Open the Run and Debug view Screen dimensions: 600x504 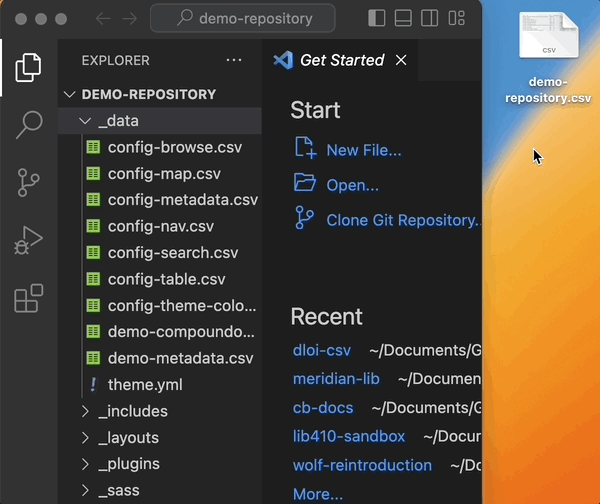click(x=28, y=240)
